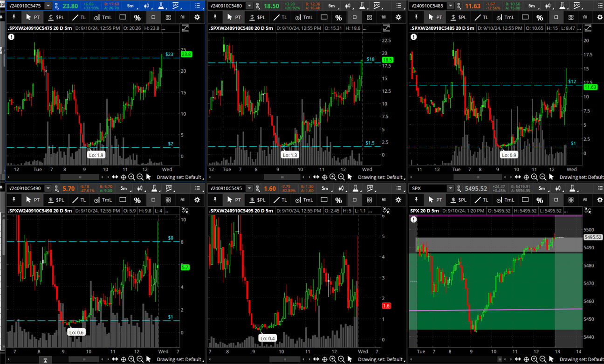Click the crosshair pan icon below the C5485 chart
This screenshot has height=364, width=604.
pos(526,177)
